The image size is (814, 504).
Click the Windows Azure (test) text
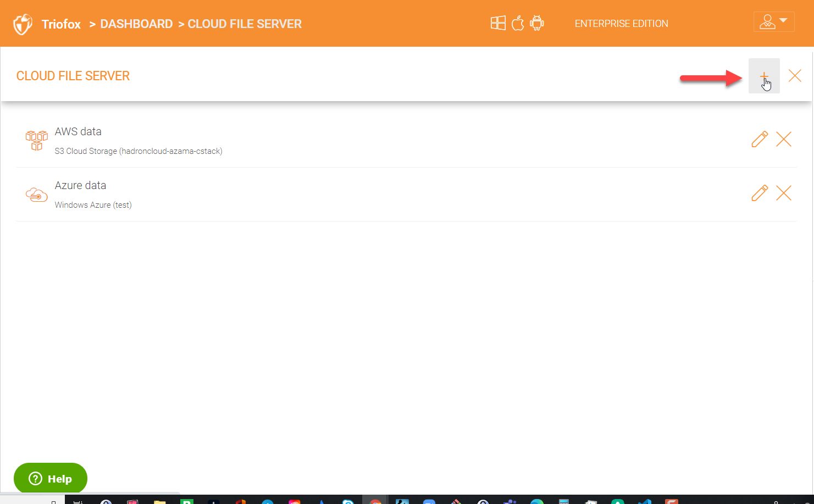pos(93,205)
